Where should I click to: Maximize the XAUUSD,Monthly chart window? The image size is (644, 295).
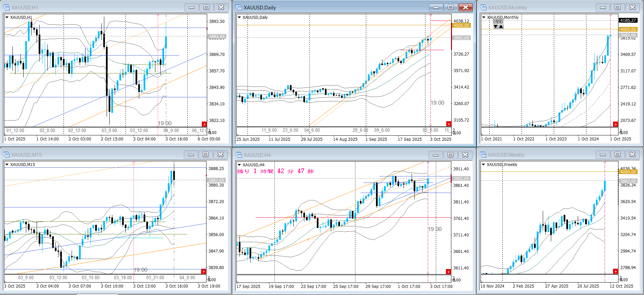[617, 7]
